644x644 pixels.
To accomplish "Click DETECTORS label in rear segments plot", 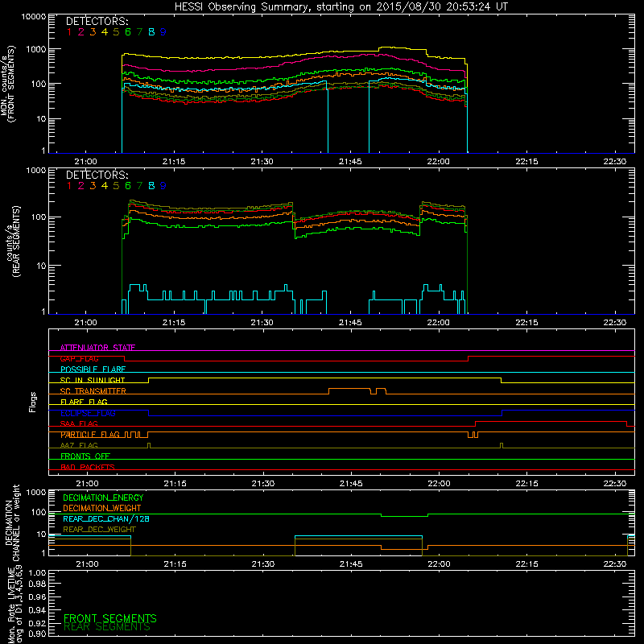I will pos(97,175).
